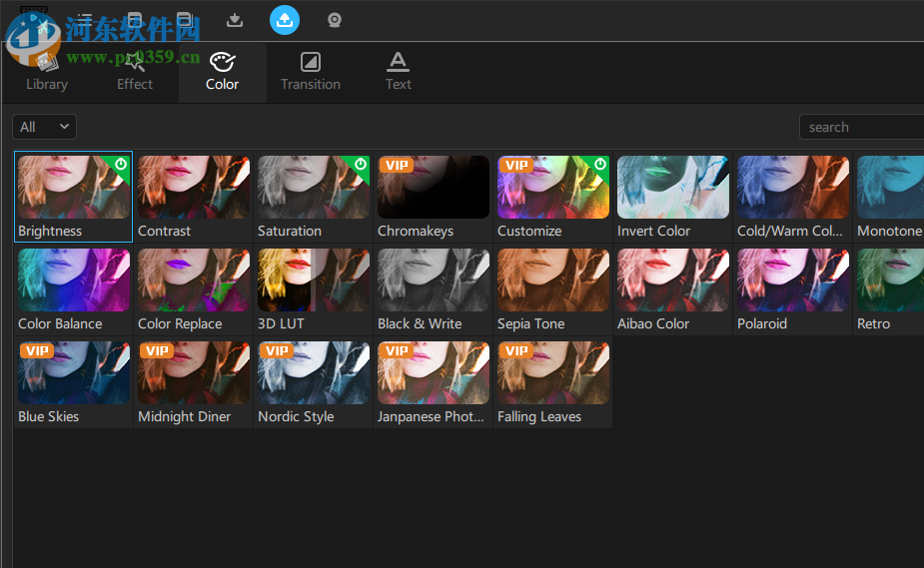Click the search input field

861,127
